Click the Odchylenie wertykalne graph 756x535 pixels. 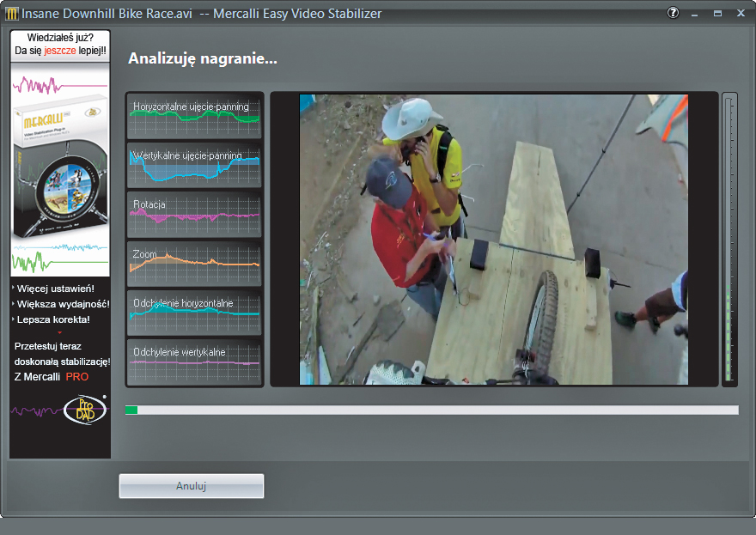[x=194, y=362]
